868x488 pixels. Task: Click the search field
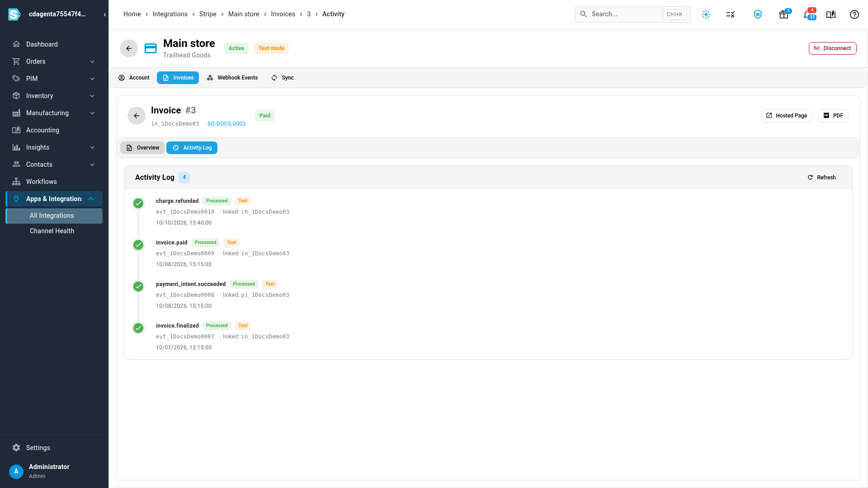pos(632,14)
